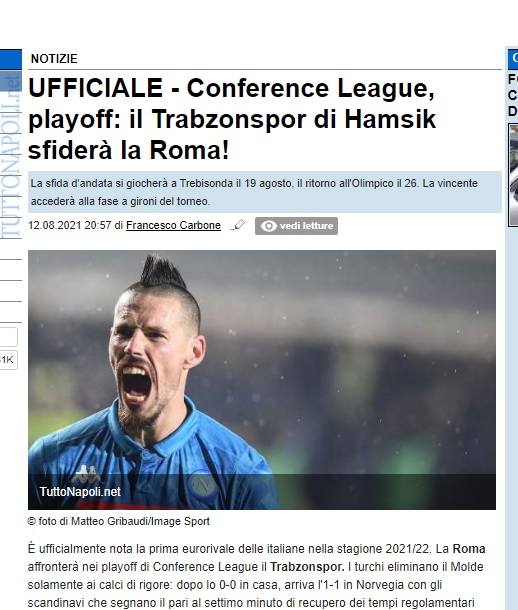This screenshot has height=610, width=518.
Task: Open author Francesco Carbone's page
Action: pos(173,225)
